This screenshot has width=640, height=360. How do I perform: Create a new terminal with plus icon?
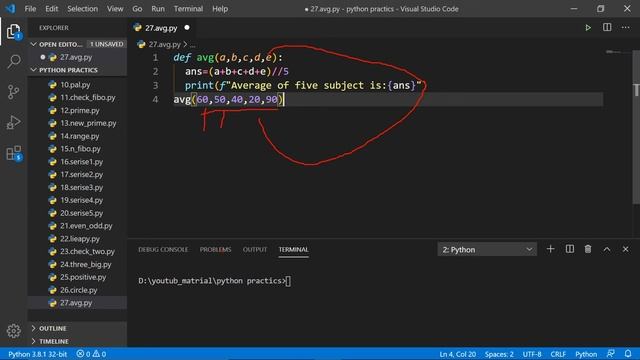550,249
